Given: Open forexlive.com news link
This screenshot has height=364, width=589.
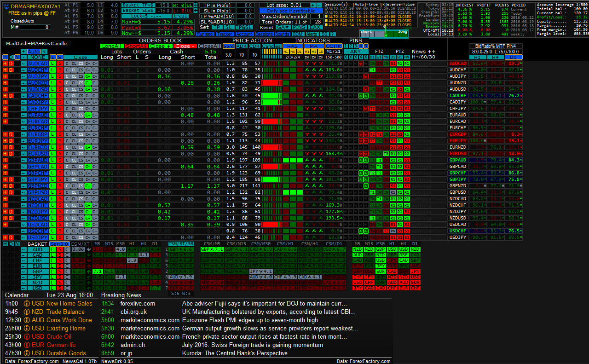Looking at the screenshot, I should coord(138,304).
